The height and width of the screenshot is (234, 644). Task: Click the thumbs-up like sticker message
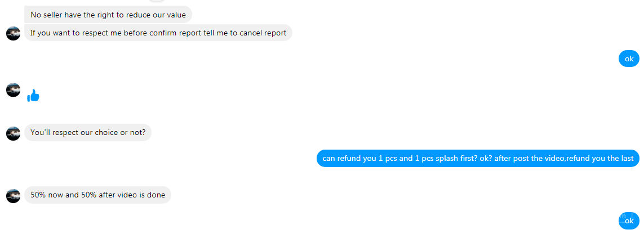point(33,96)
